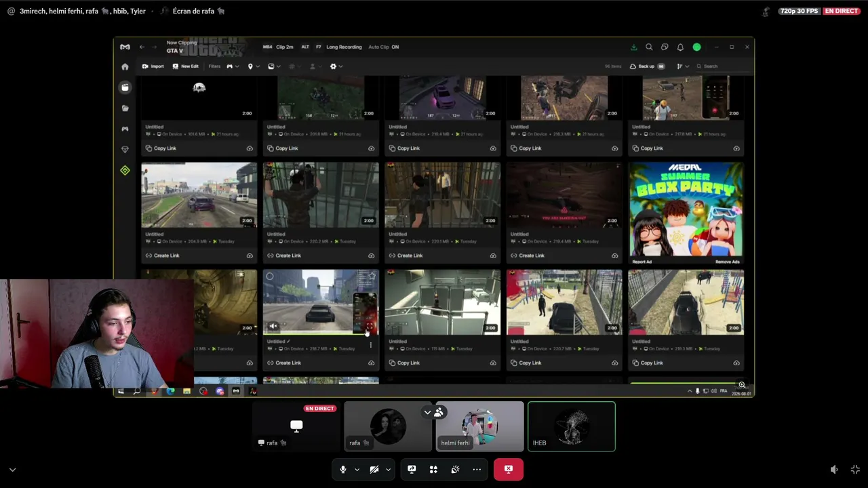Open the diamond premium icon in sidebar

(125, 149)
